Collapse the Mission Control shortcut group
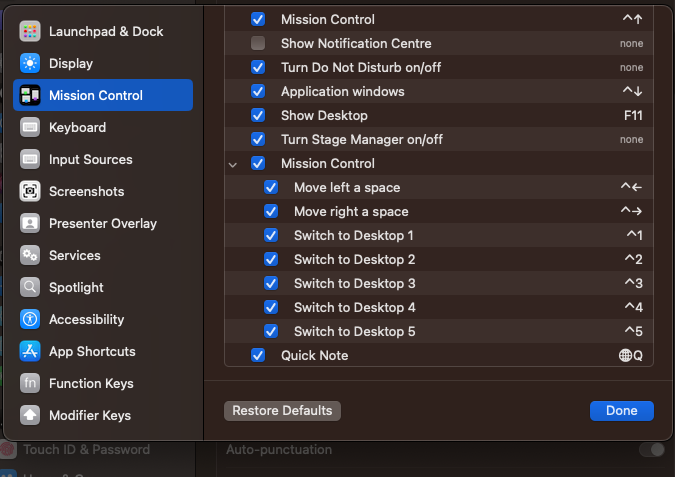The height and width of the screenshot is (477, 675). pos(233,164)
